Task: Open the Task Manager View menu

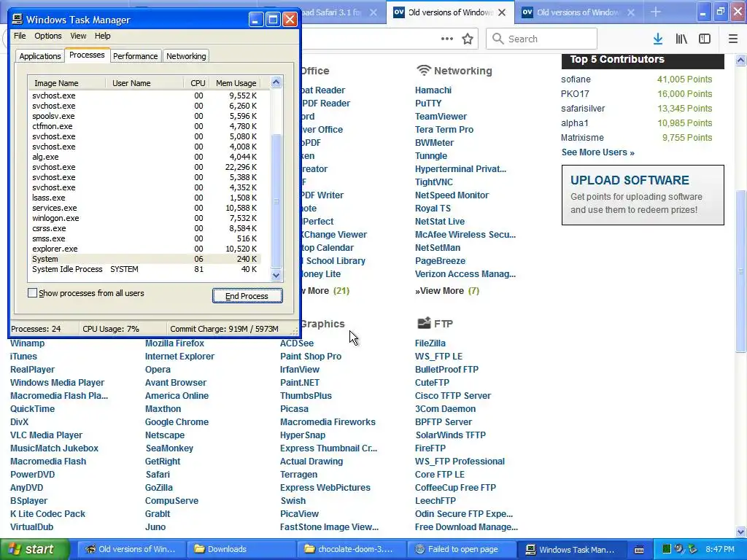Action: (x=78, y=36)
